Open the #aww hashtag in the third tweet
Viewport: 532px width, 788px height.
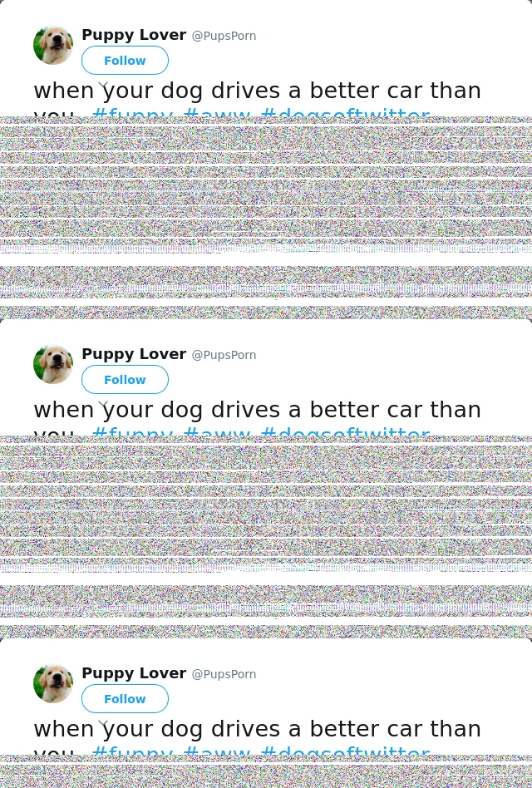217,751
